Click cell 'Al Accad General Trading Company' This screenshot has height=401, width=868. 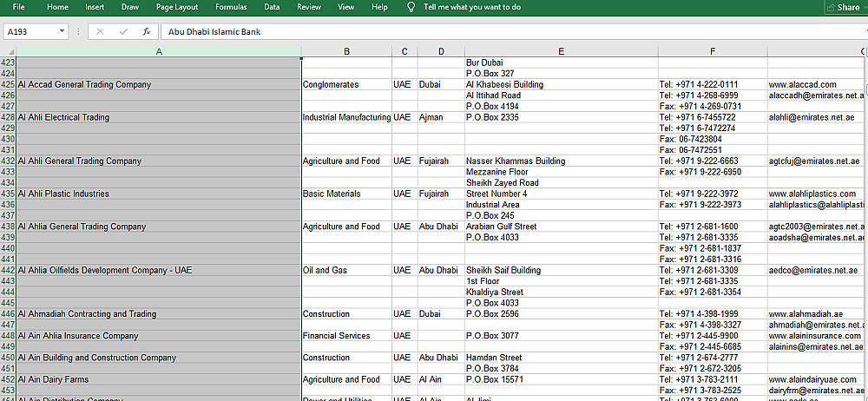pyautogui.click(x=159, y=85)
